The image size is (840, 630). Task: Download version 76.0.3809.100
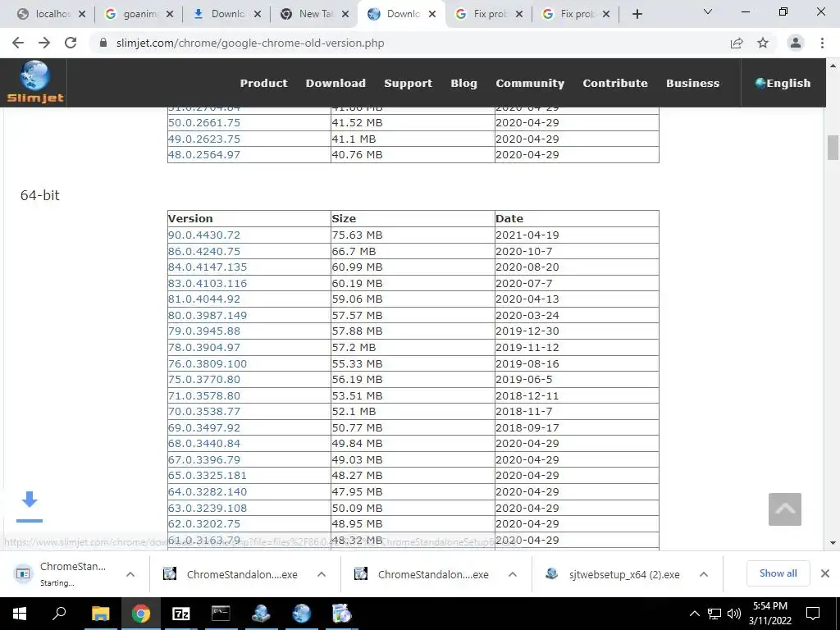click(x=208, y=363)
